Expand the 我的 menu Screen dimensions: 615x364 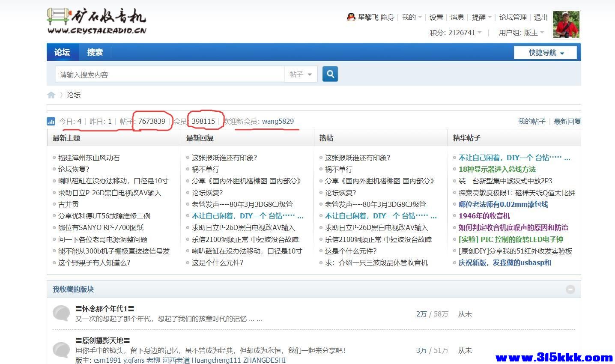[x=412, y=17]
